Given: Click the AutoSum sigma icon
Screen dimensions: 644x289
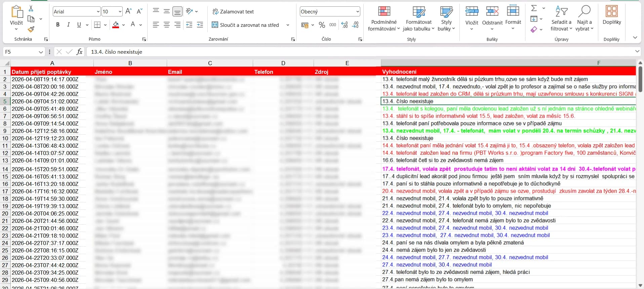Looking at the screenshot, I should [x=534, y=8].
